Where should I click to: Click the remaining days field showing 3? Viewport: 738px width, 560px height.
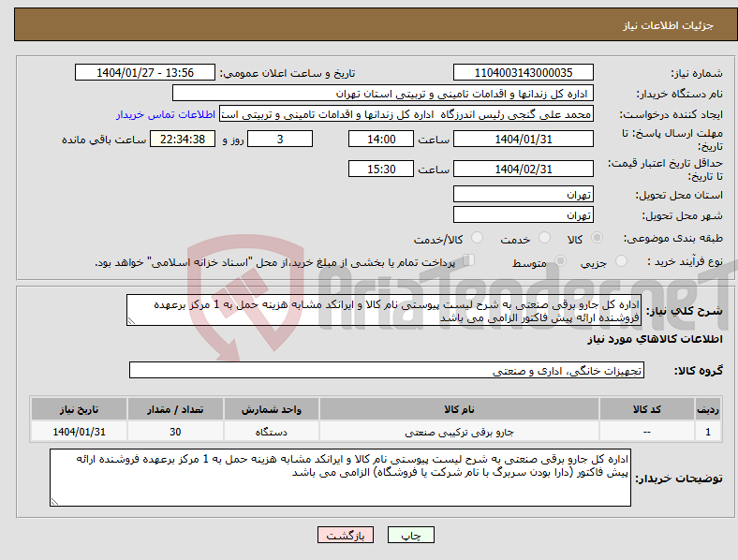coord(280,140)
